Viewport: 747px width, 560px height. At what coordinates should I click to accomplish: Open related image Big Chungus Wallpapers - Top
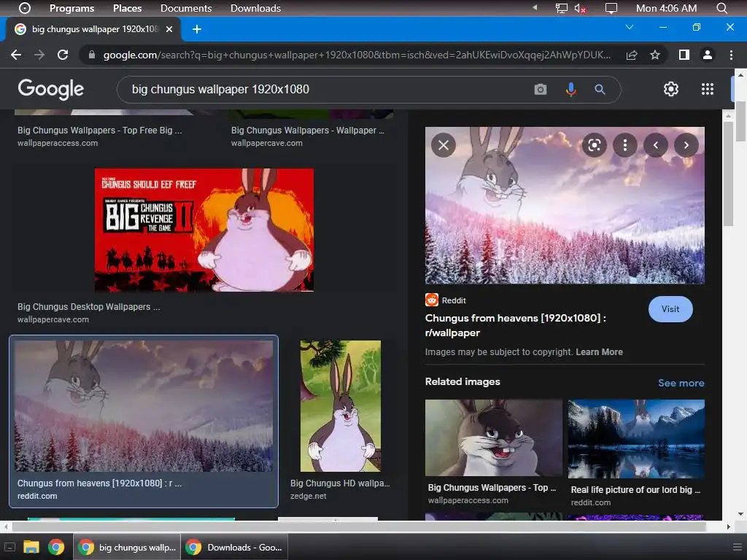click(x=494, y=437)
